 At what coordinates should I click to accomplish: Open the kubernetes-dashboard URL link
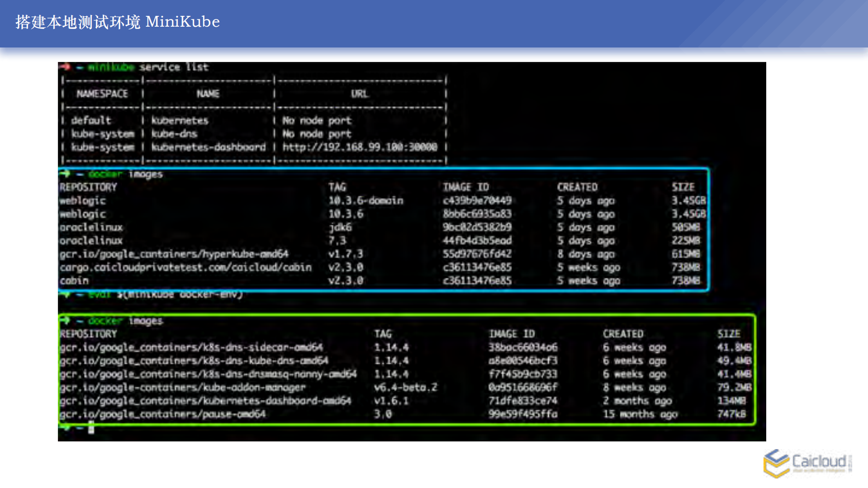[359, 147]
